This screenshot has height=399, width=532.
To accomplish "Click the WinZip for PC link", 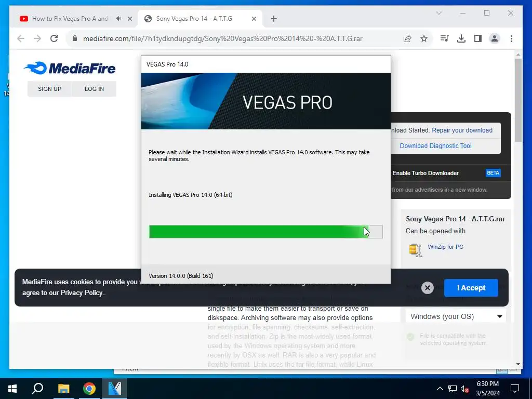I will click(445, 247).
